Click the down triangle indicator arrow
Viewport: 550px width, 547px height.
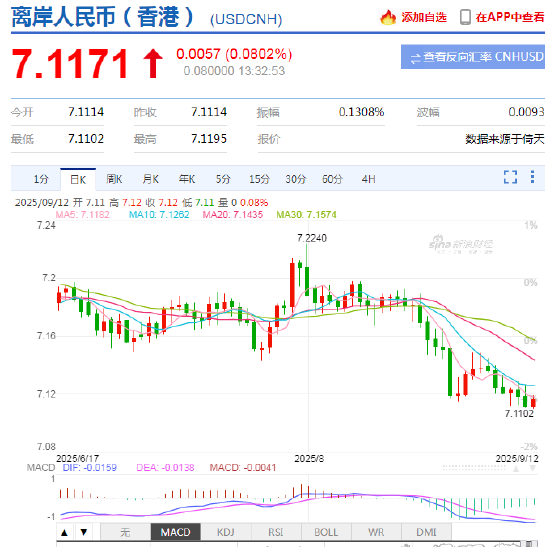coord(83,533)
